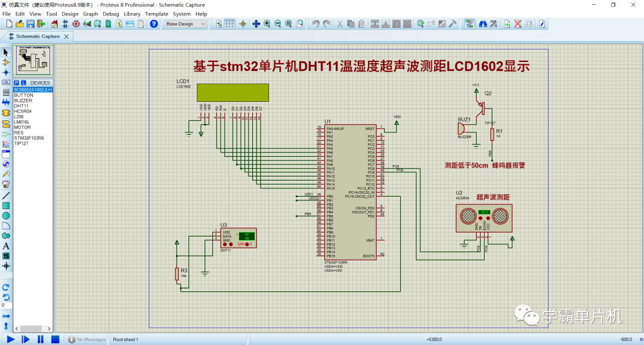Screen dimensions: 644x345
Task: Select the Component mode tool
Action: (5, 63)
